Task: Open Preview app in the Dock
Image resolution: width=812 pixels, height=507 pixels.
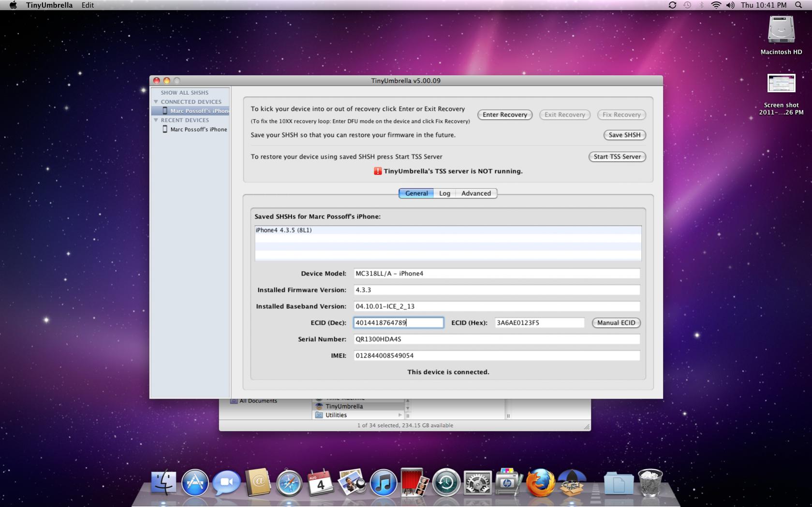Action: click(x=352, y=482)
